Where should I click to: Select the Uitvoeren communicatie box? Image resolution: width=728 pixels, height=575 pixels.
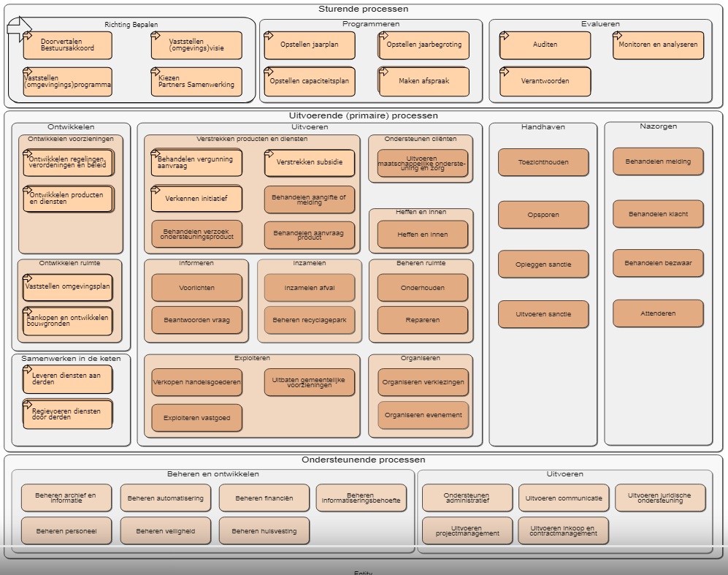pos(564,498)
